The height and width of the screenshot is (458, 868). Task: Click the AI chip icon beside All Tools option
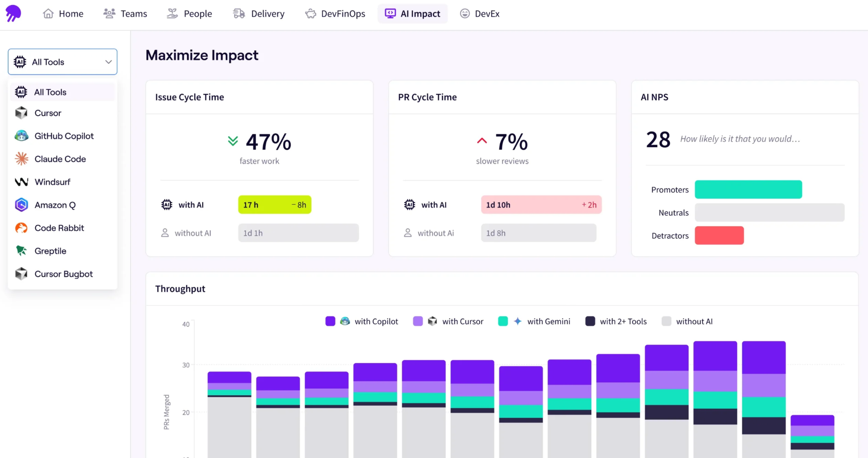pos(21,92)
